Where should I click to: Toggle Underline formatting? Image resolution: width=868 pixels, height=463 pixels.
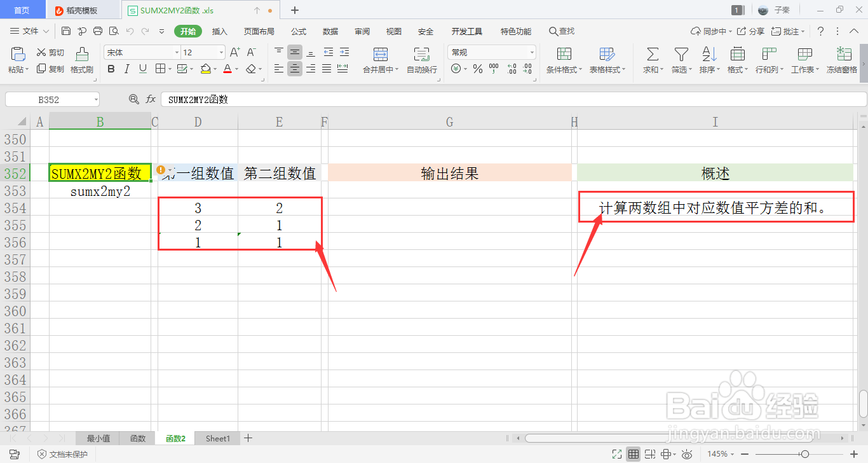tap(143, 69)
